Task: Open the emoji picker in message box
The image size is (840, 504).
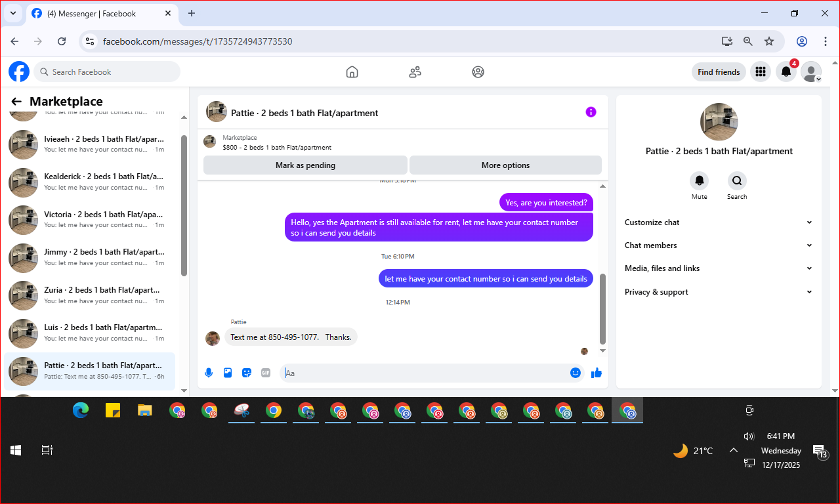Action: (576, 373)
